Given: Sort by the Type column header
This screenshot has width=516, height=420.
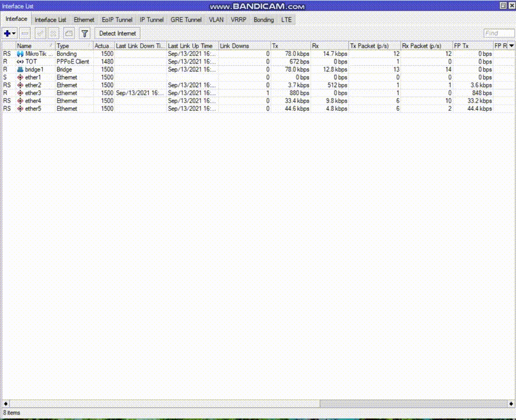Looking at the screenshot, I should [x=74, y=45].
